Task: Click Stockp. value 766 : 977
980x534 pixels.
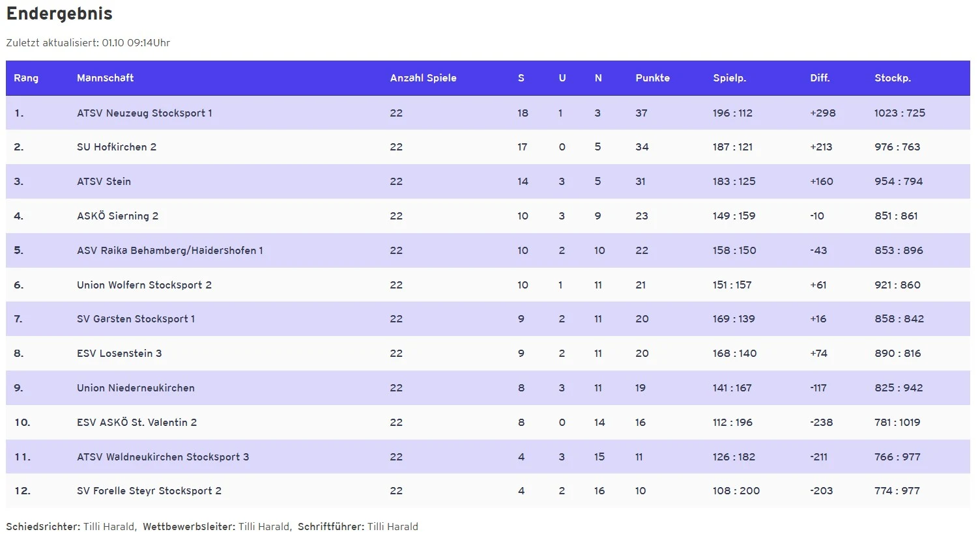Action: click(x=897, y=457)
